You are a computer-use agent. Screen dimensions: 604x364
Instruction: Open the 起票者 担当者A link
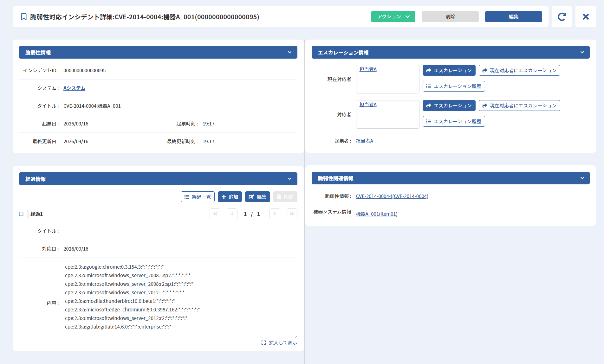tap(364, 141)
